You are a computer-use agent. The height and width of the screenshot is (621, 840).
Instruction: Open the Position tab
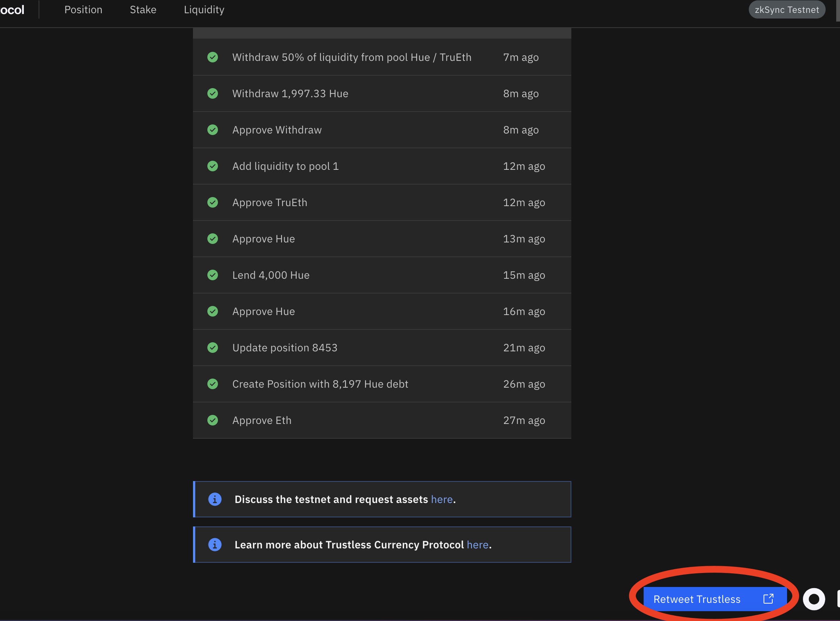(83, 10)
